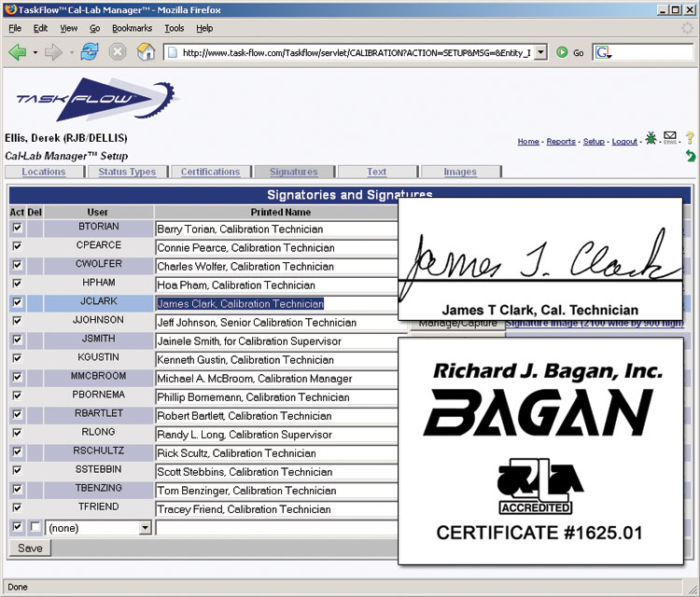
Task: Switch to the Locations tab
Action: pyautogui.click(x=44, y=172)
